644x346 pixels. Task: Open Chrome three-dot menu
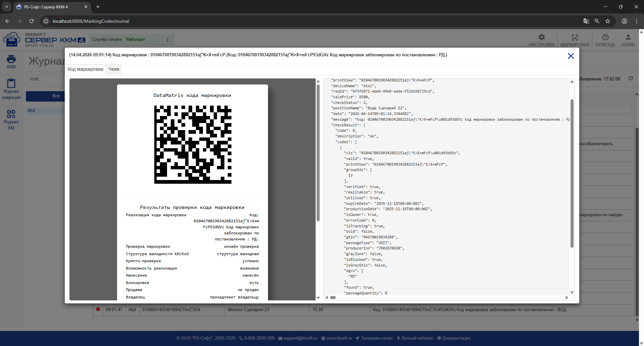pyautogui.click(x=636, y=21)
